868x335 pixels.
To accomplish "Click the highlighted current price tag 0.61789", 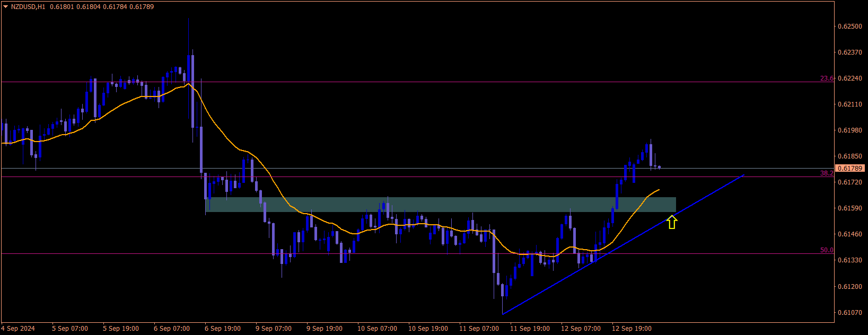I will click(x=850, y=169).
